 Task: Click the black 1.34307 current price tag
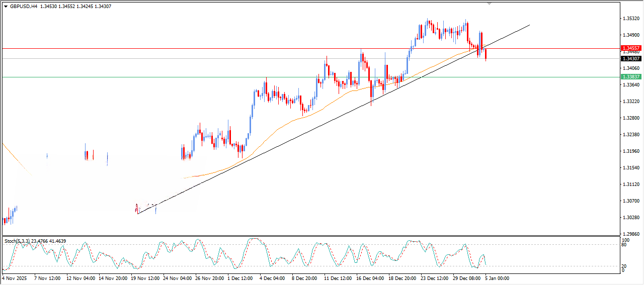631,58
